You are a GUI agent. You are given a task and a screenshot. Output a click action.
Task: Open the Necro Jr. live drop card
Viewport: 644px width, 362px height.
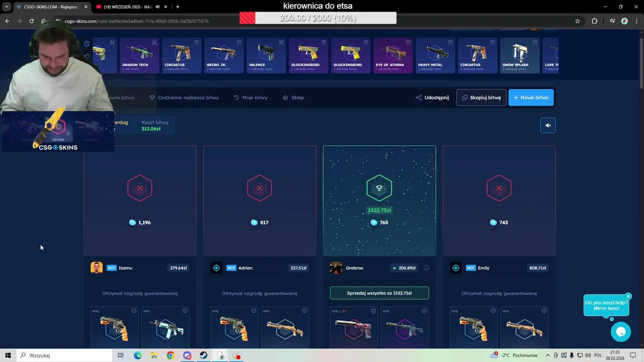(223, 55)
